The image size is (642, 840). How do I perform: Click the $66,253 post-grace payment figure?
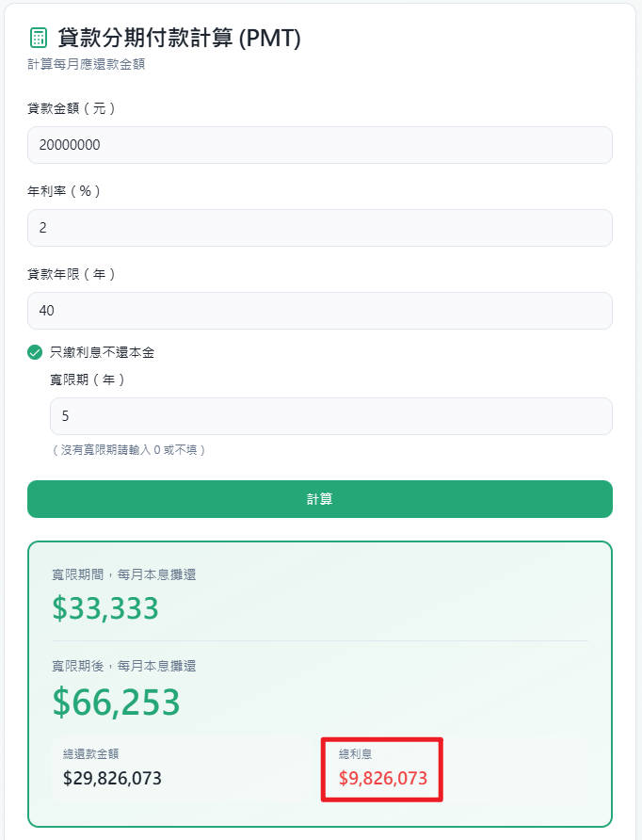point(116,702)
